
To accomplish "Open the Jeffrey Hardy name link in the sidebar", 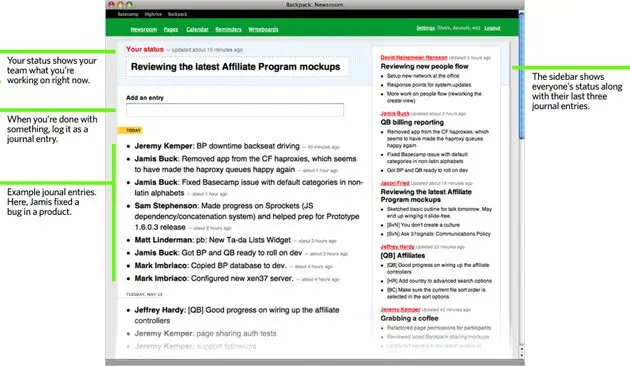I will tap(397, 247).
